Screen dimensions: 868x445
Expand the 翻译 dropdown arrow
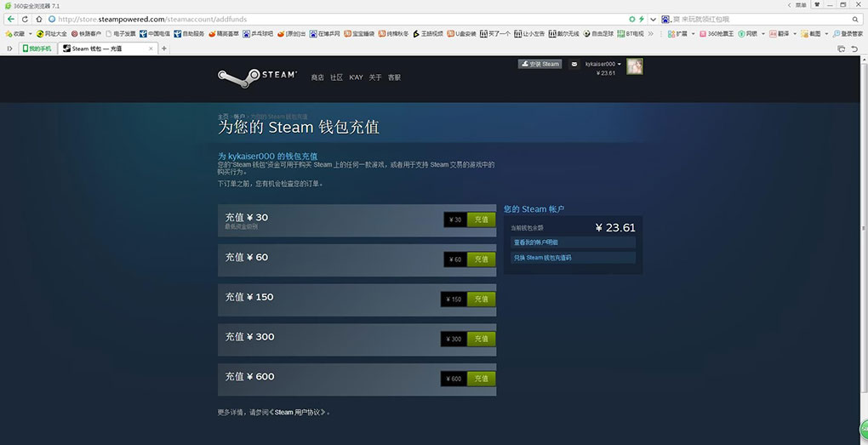point(794,34)
